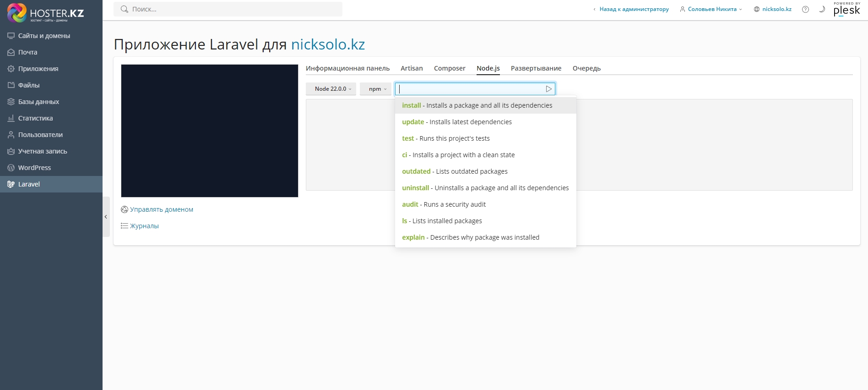Switch to the Развертывание tab
Image resolution: width=868 pixels, height=390 pixels.
tap(536, 68)
